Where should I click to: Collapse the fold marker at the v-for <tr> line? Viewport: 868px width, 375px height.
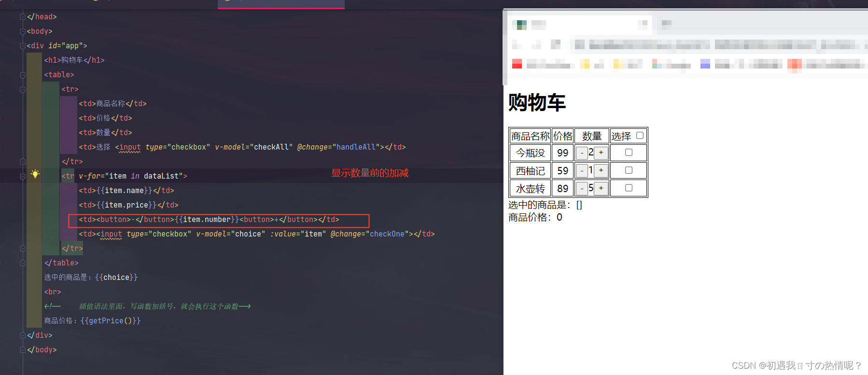pos(23,176)
